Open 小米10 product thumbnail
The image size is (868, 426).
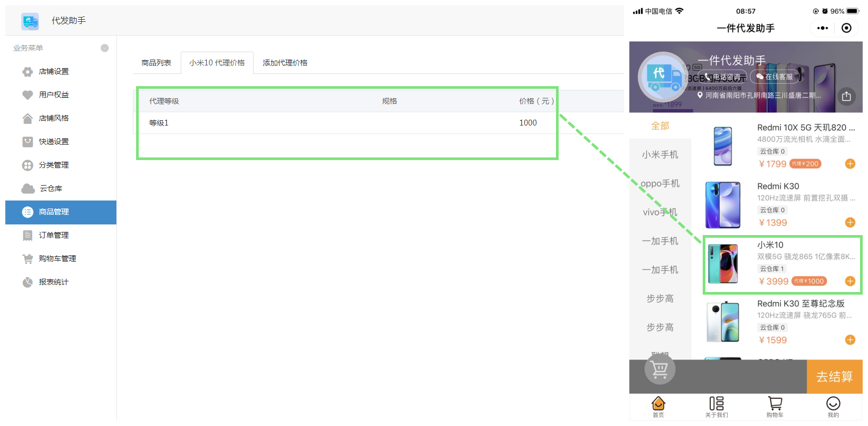coord(723,264)
